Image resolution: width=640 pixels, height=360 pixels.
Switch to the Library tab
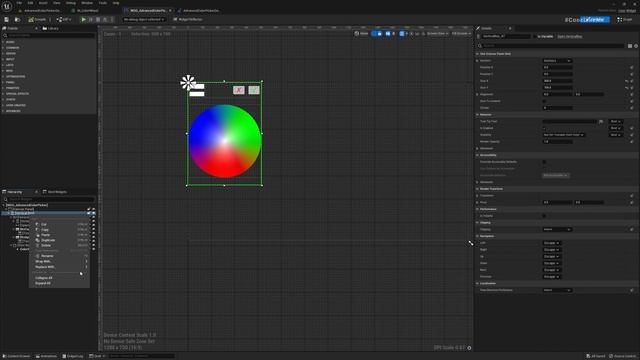51,28
